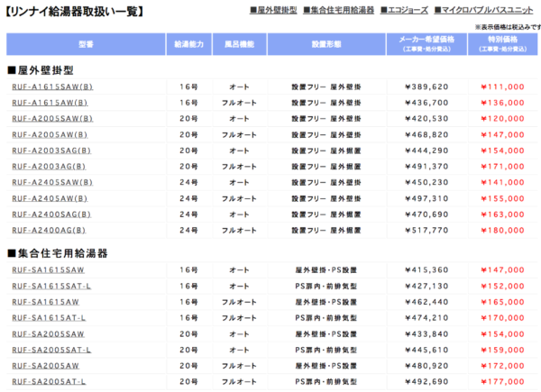Screen dimensions: 541x392
Task: Click list price ¥415,360
Action: tap(426, 270)
